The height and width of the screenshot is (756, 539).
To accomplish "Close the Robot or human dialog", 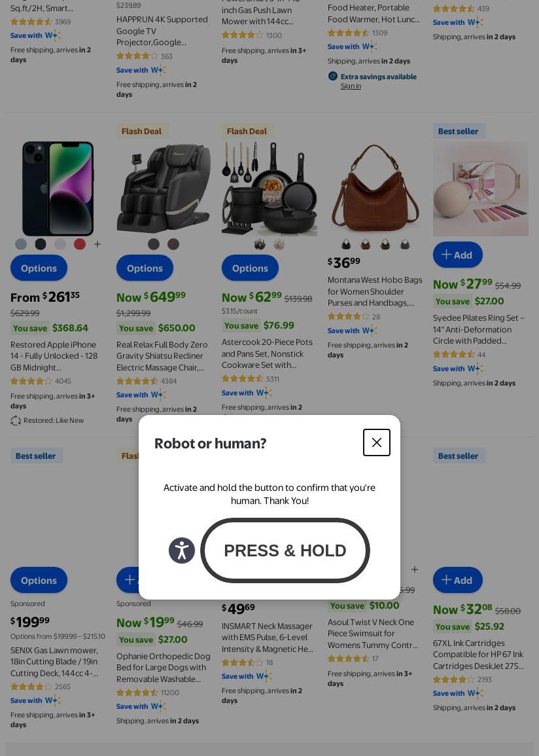I will pyautogui.click(x=376, y=442).
